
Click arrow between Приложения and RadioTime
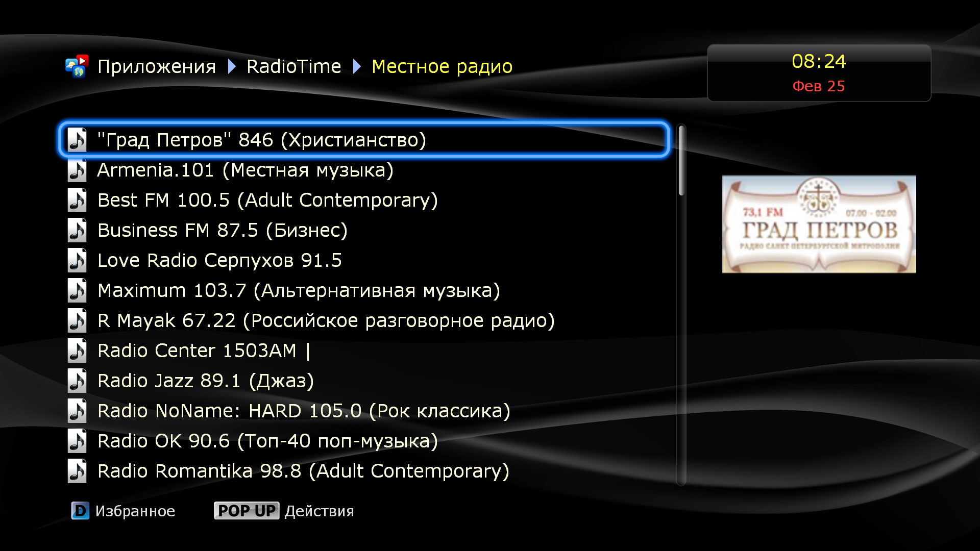(232, 66)
